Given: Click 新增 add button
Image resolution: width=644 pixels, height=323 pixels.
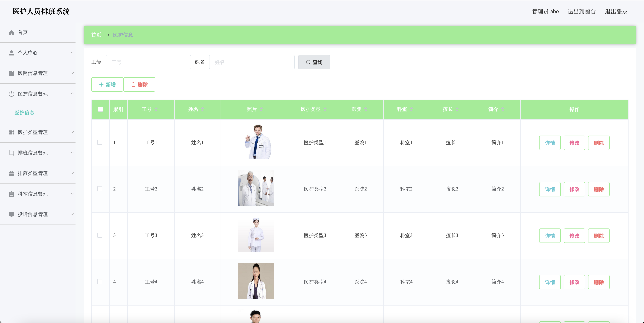Looking at the screenshot, I should click(x=107, y=85).
